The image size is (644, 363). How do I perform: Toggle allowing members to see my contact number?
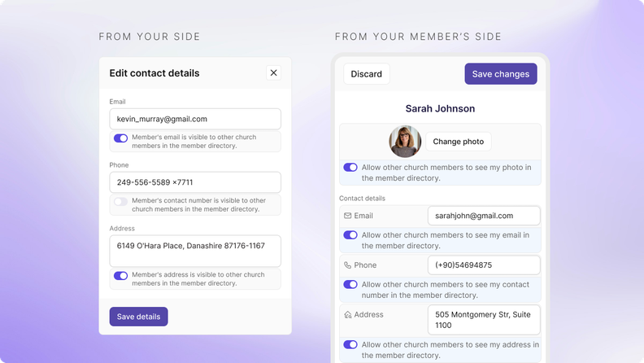[x=350, y=284]
